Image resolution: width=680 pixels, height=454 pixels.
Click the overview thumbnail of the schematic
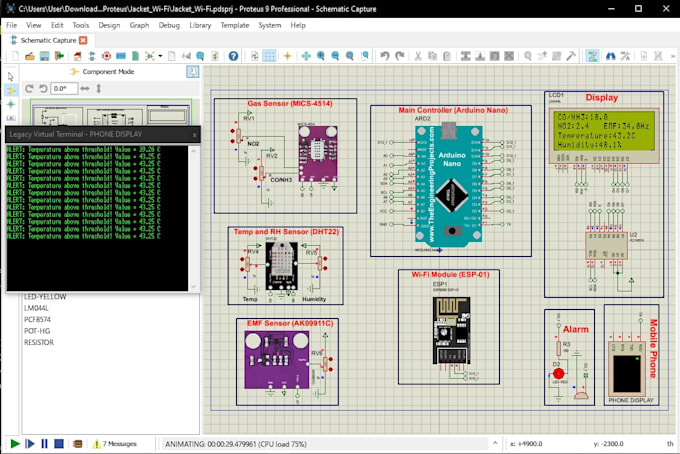(111, 113)
